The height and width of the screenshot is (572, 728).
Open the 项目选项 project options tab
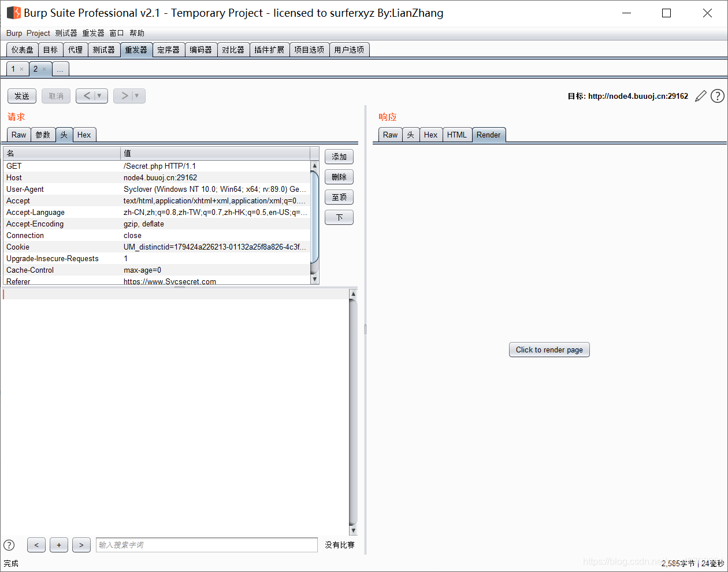[x=309, y=50]
